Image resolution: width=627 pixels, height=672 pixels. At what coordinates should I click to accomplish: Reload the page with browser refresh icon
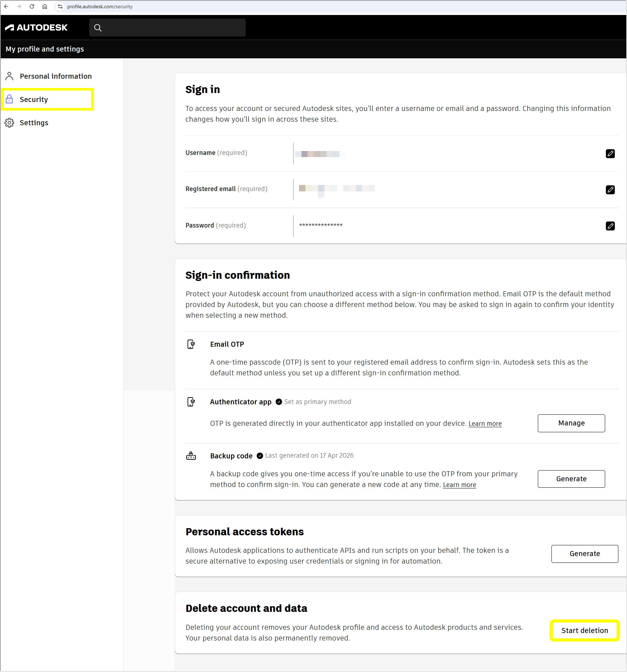tap(32, 6)
